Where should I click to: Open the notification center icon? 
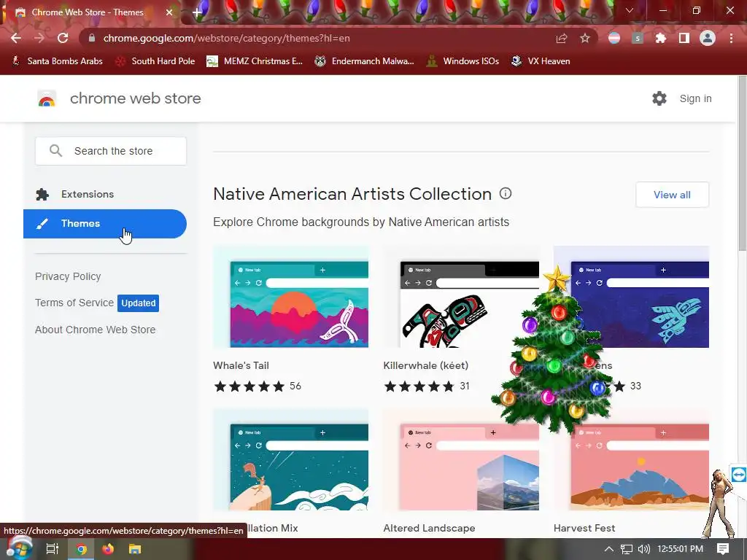(x=723, y=549)
